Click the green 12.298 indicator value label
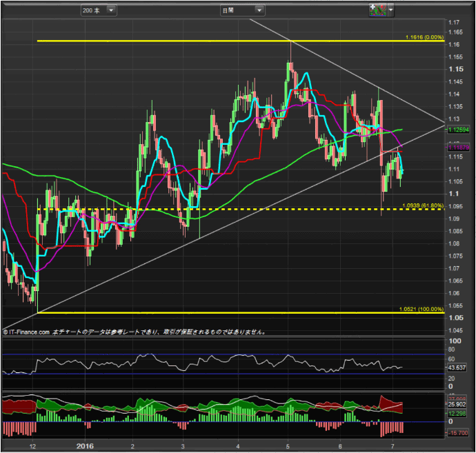This screenshot has height=453, width=476. pyautogui.click(x=457, y=413)
